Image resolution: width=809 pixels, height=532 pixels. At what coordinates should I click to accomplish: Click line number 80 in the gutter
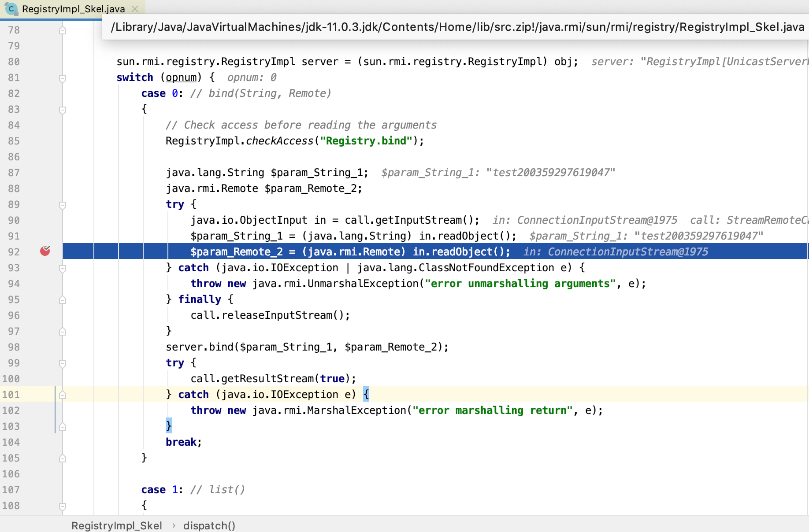[14, 62]
